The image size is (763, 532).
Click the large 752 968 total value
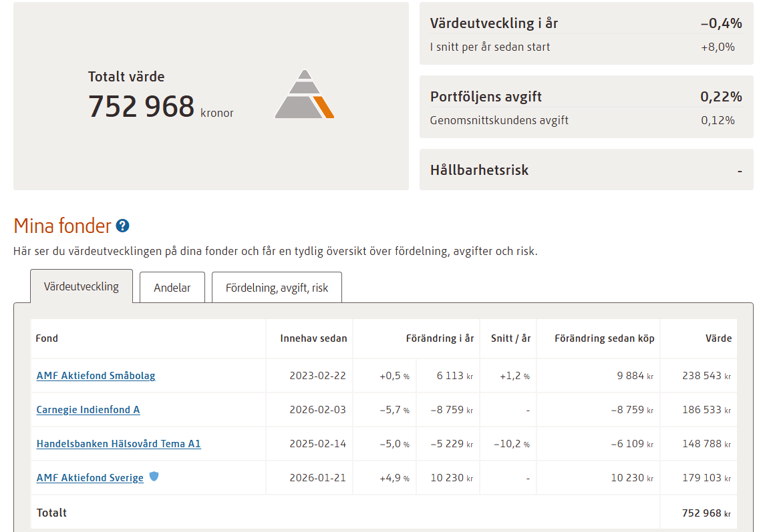pyautogui.click(x=141, y=107)
